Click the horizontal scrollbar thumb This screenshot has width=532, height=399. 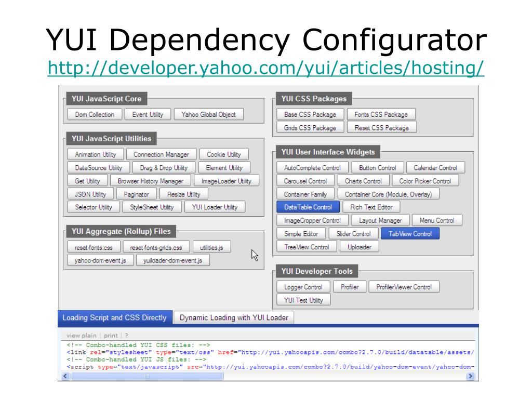pyautogui.click(x=147, y=376)
